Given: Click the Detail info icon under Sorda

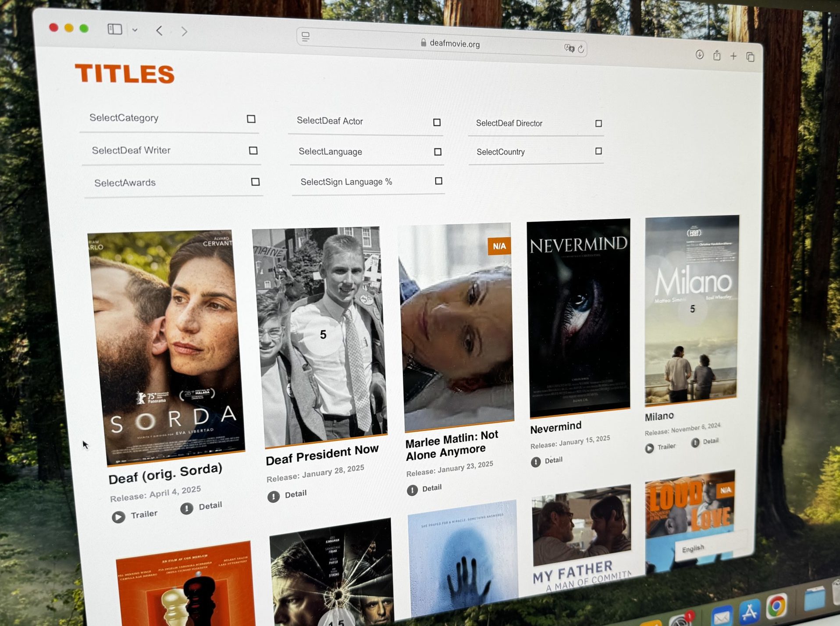Looking at the screenshot, I should [x=187, y=508].
